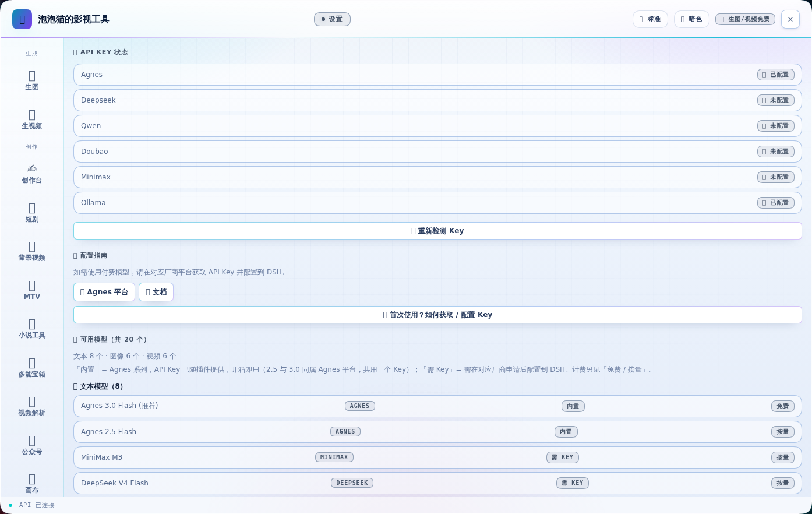The width and height of the screenshot is (812, 514).
Task: Click 重新检测 Key button
Action: click(437, 231)
